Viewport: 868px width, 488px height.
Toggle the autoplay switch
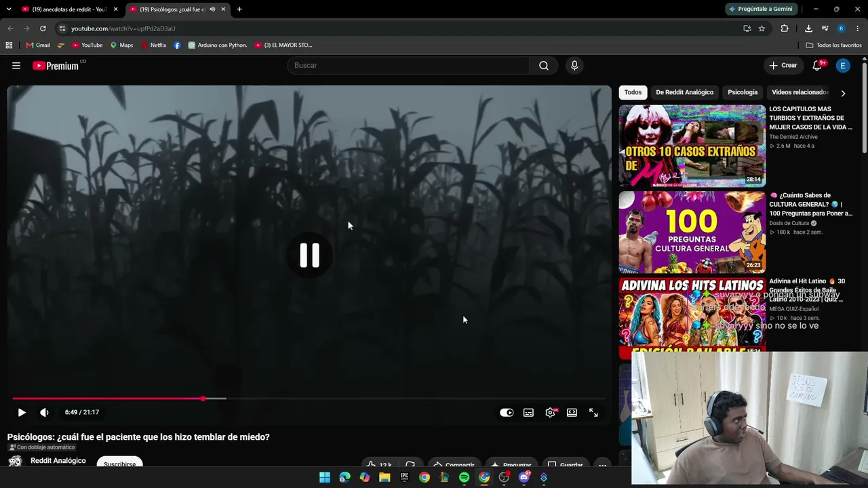[x=507, y=412]
